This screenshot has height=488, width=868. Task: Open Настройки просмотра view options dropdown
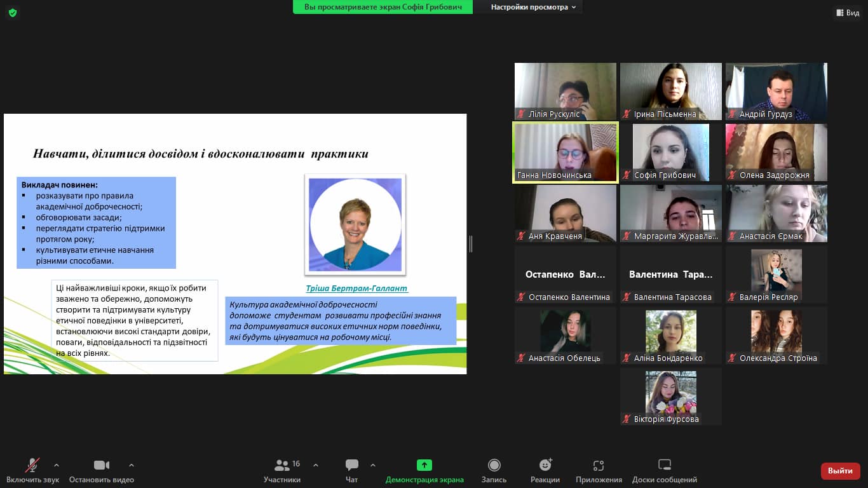coord(533,8)
